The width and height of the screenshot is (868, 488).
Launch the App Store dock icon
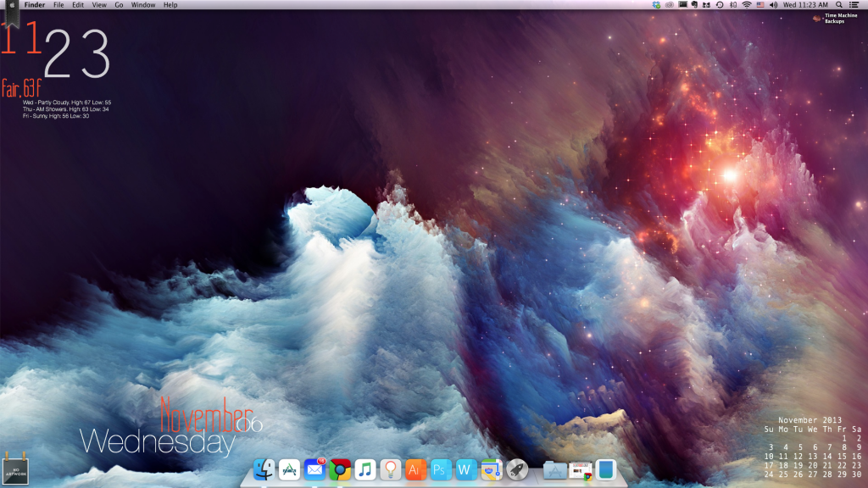[289, 469]
